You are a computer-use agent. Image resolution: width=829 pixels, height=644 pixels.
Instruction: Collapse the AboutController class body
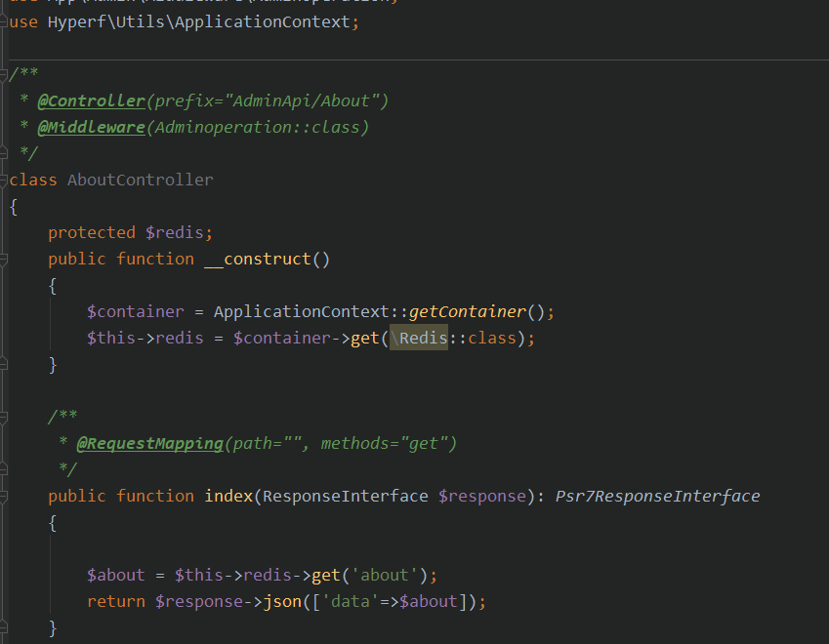(4, 180)
